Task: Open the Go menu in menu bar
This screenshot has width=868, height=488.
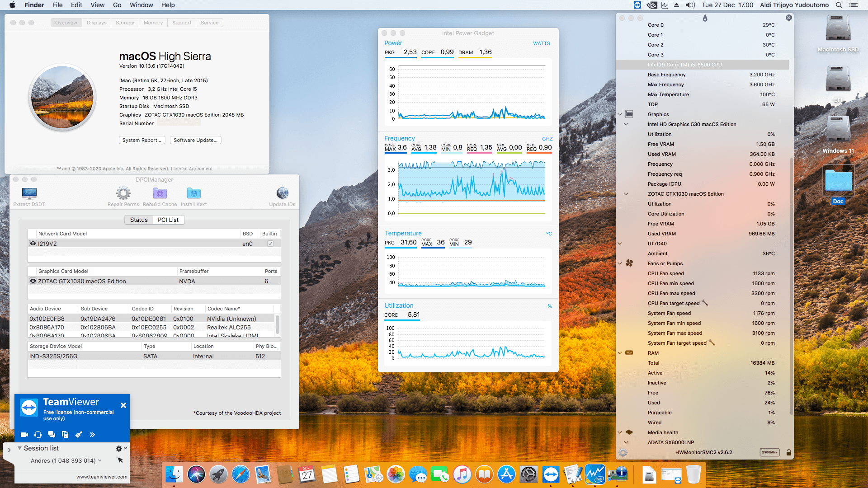Action: 117,5
